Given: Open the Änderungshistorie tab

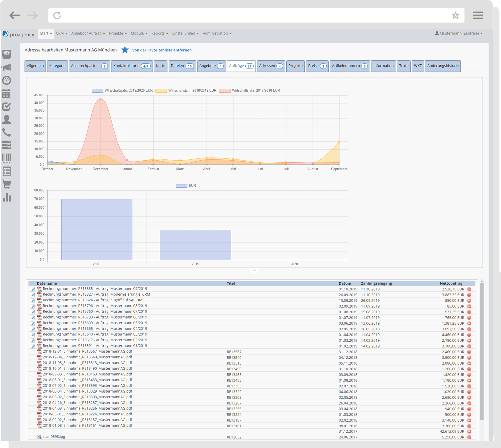Looking at the screenshot, I should click(x=442, y=66).
